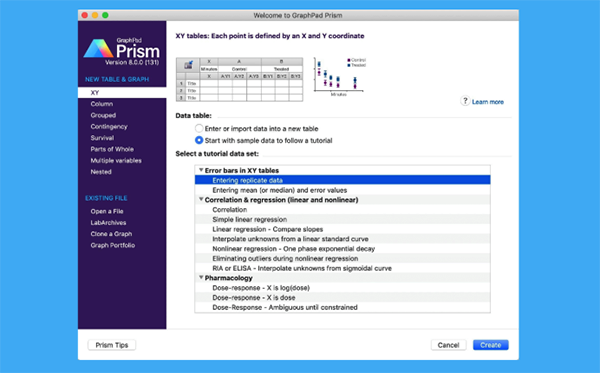Select 'Dose-Response - Ambiguous until constrained'

(x=342, y=307)
